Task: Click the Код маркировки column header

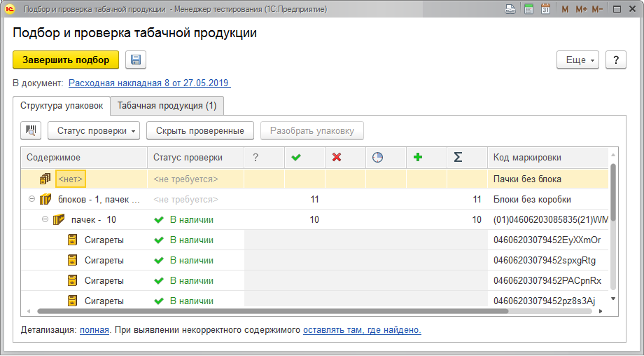Action: (x=548, y=158)
